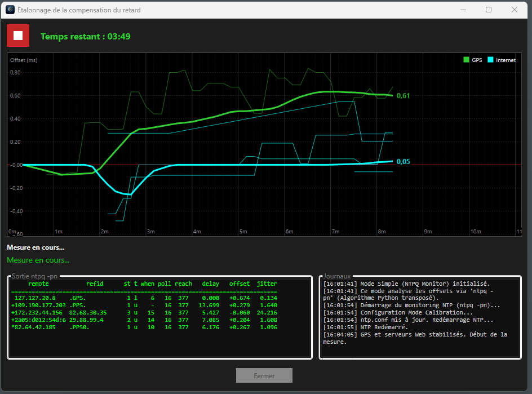The height and width of the screenshot is (394, 532).
Task: Click the disabled Fermer button
Action: pyautogui.click(x=264, y=375)
